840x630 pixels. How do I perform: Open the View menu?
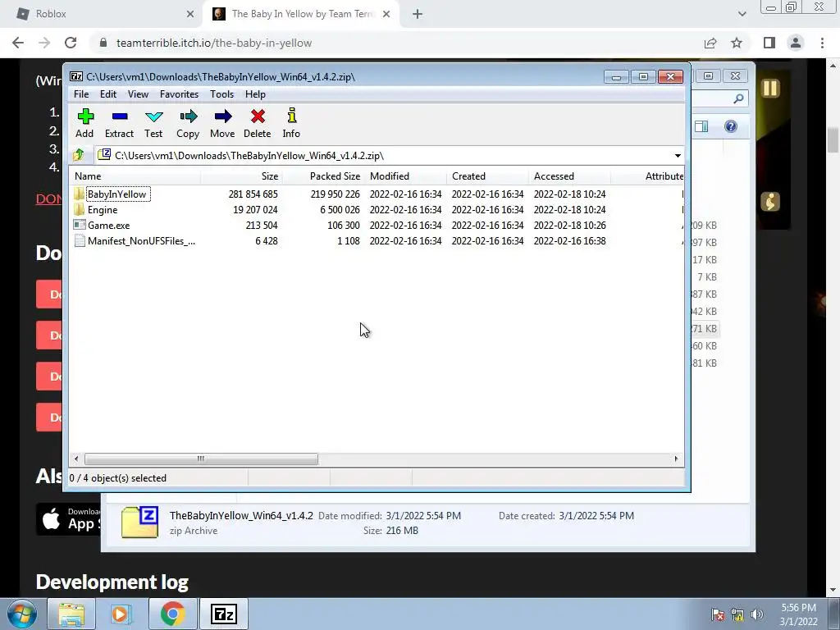coord(138,94)
